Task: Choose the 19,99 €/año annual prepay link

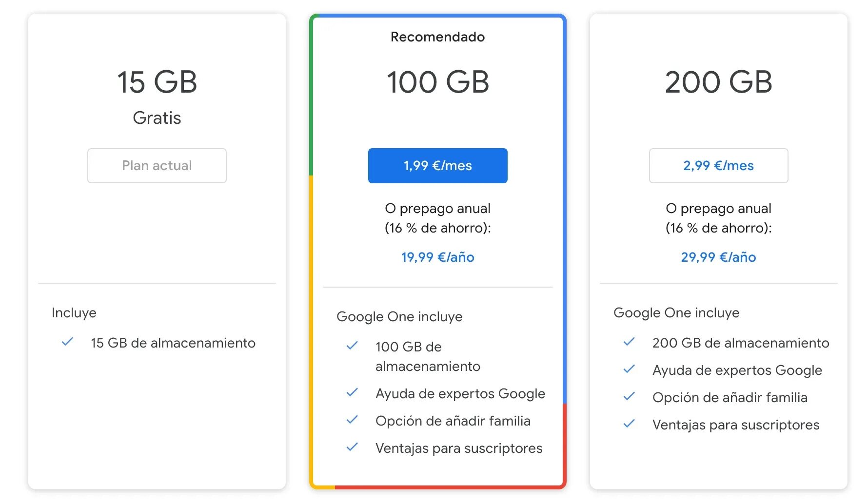Action: click(437, 257)
